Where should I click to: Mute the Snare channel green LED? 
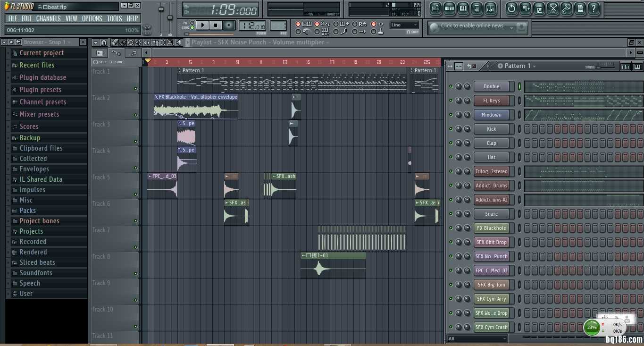(451, 214)
